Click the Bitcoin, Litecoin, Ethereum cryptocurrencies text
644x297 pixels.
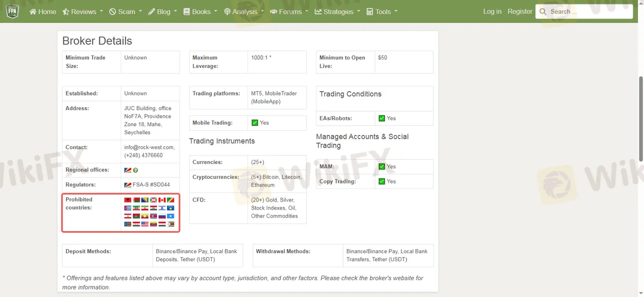pyautogui.click(x=276, y=181)
